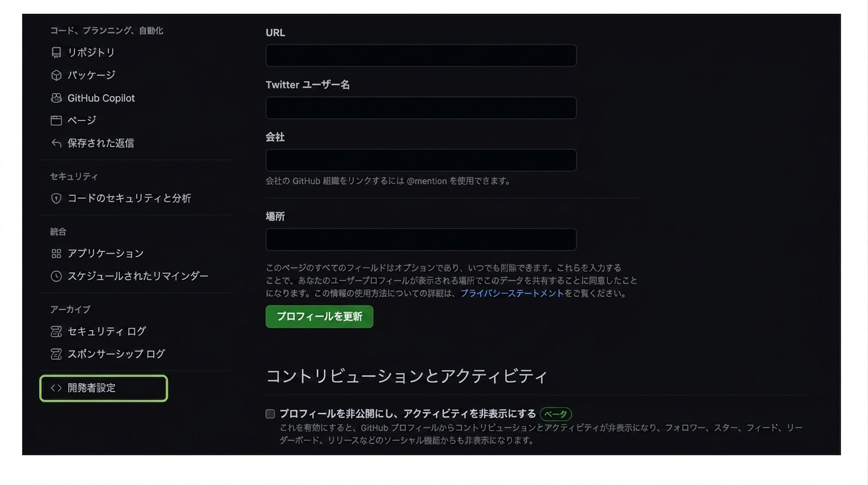
Task: Click the reply arrow icon beside 保存された返信
Action: click(56, 143)
